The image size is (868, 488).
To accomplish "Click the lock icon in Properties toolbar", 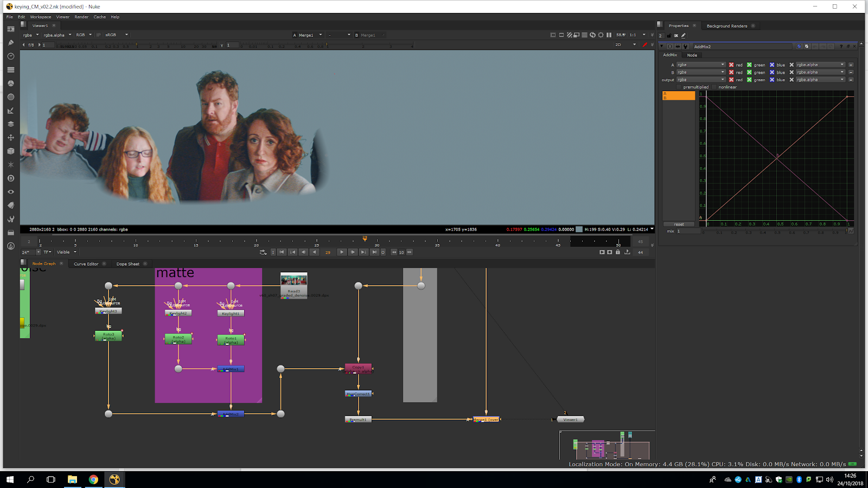I will (x=668, y=36).
